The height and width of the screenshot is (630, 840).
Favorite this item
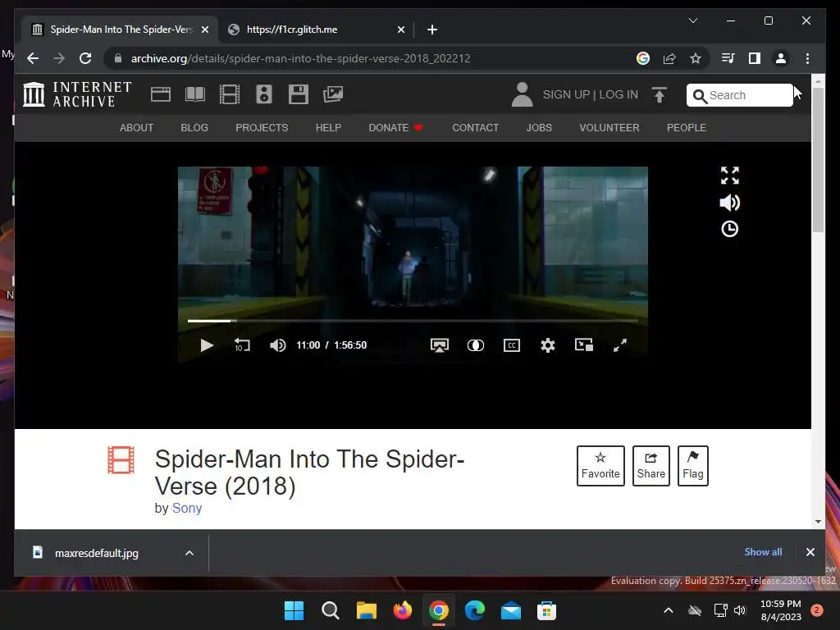600,466
